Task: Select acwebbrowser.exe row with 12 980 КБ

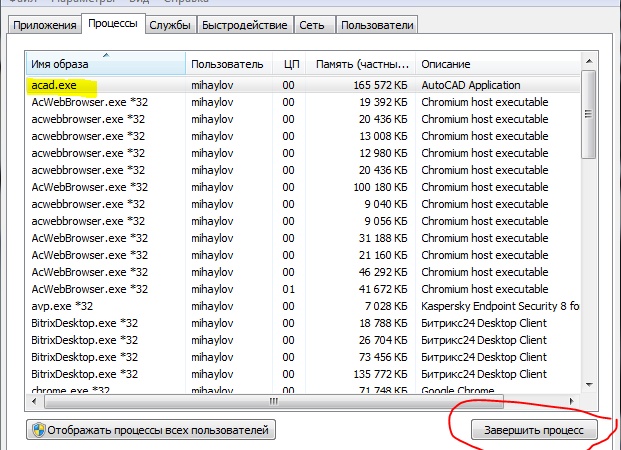Action: tap(303, 153)
